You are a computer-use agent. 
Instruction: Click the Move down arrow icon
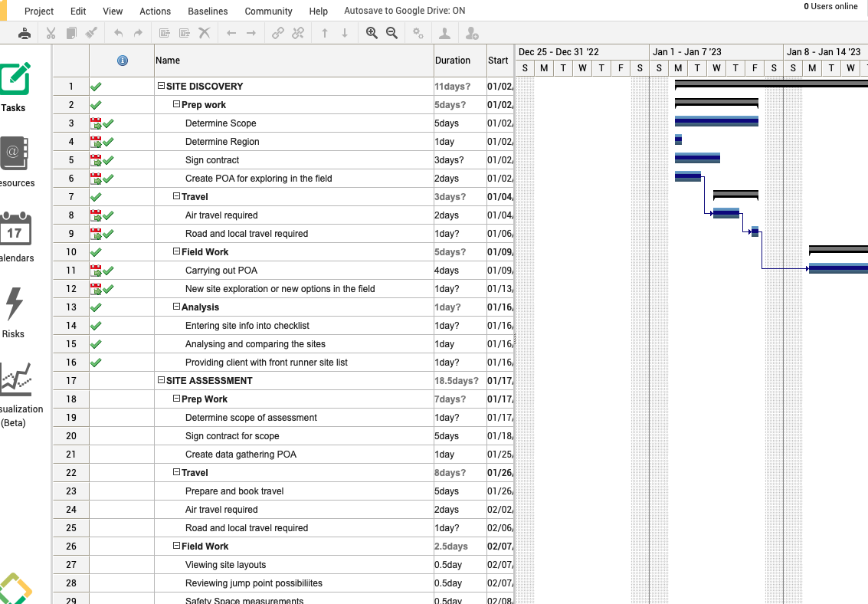pos(345,33)
